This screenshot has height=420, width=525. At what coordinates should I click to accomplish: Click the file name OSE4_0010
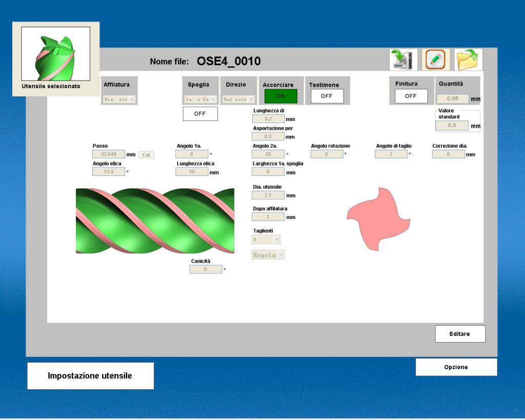(x=229, y=61)
